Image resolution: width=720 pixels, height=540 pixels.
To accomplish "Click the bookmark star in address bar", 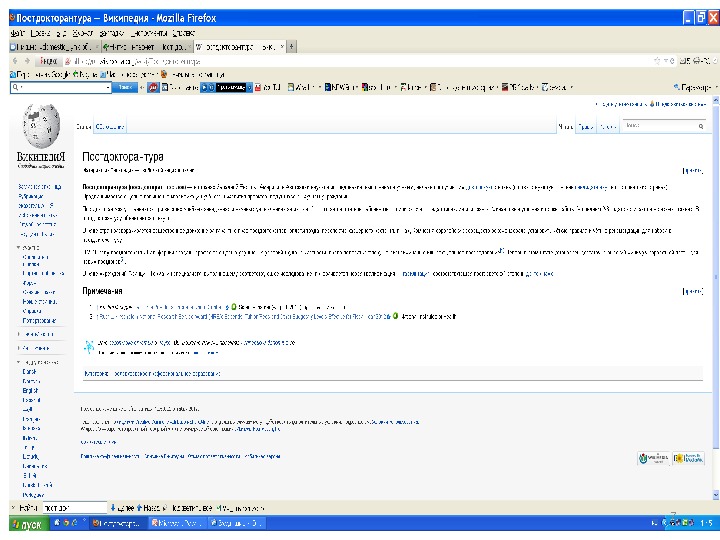I will (657, 61).
